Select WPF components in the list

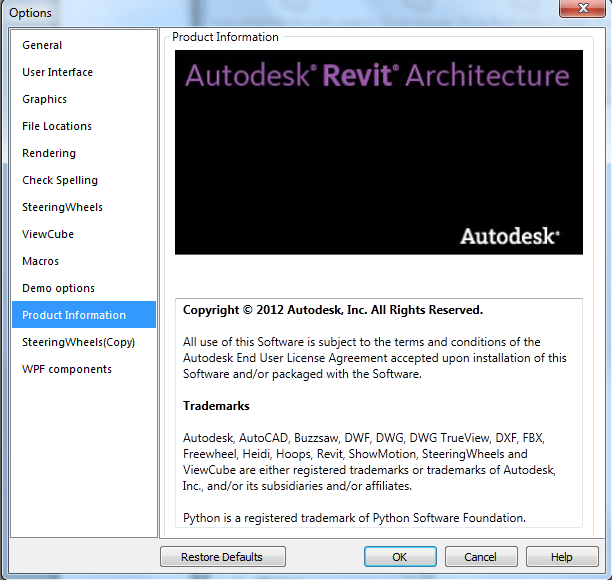pyautogui.click(x=84, y=368)
